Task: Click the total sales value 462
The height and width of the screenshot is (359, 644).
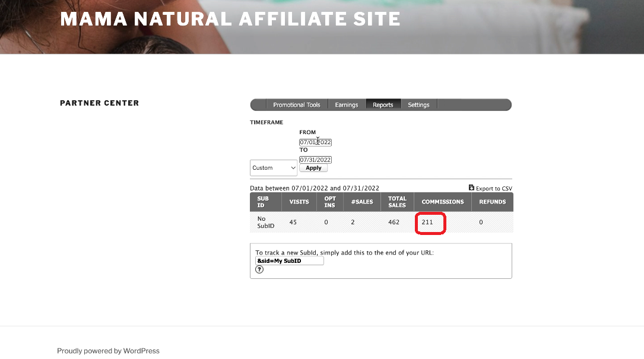Action: [394, 222]
